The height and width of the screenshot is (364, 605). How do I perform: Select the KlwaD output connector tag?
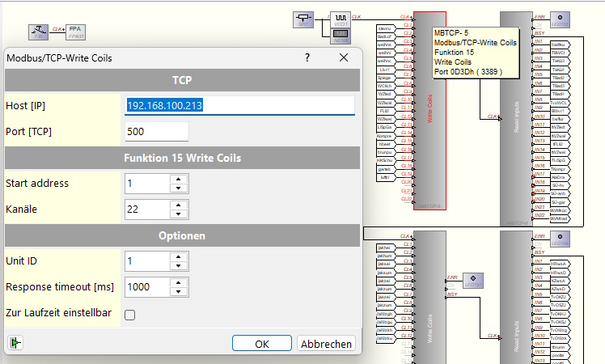click(x=560, y=289)
